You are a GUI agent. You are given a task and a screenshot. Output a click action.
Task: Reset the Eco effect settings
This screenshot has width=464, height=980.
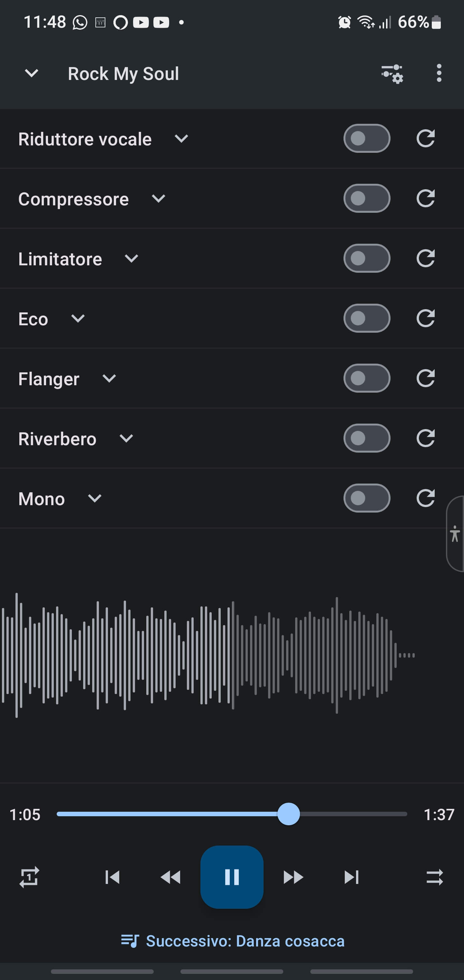click(425, 318)
